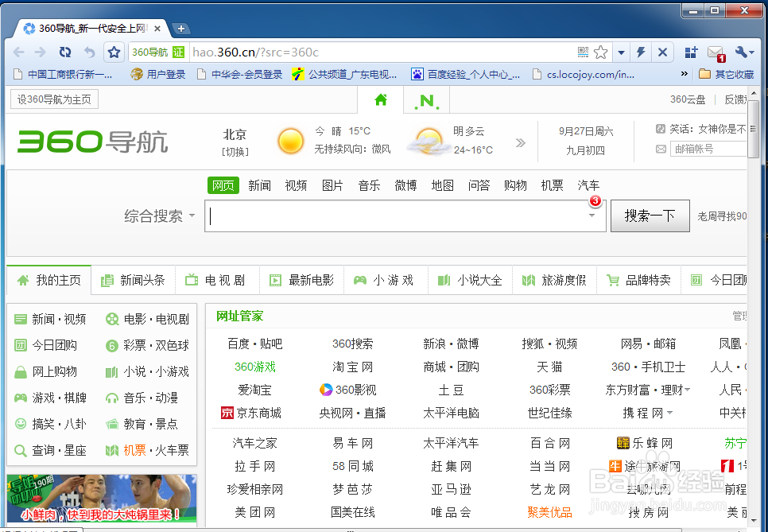This screenshot has width=768, height=532.
Task: Click today's sunny weather icon
Action: point(290,141)
